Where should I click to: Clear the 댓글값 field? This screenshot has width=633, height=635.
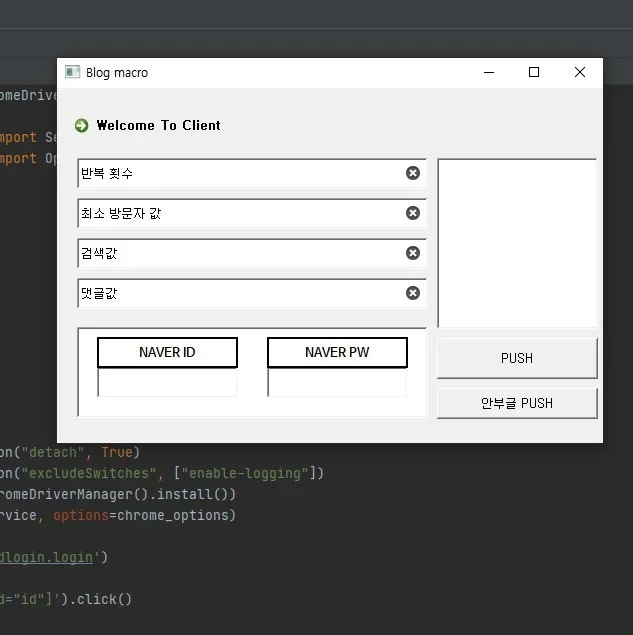tap(413, 293)
